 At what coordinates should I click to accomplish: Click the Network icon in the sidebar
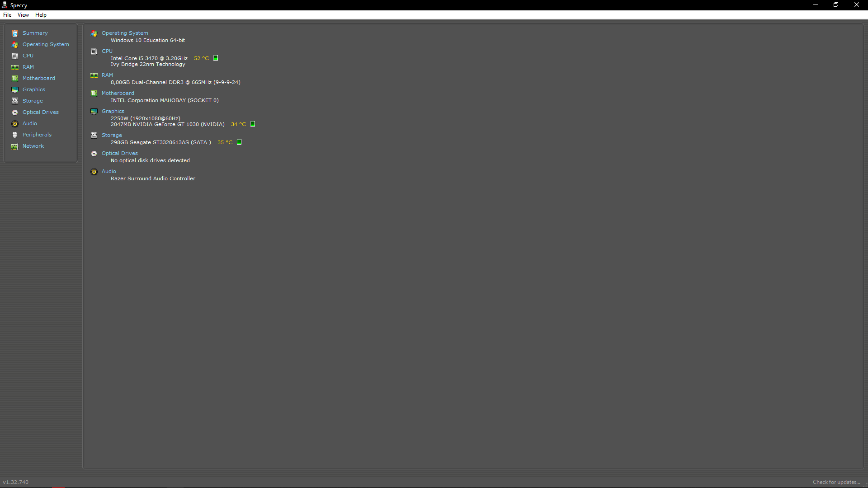[15, 146]
